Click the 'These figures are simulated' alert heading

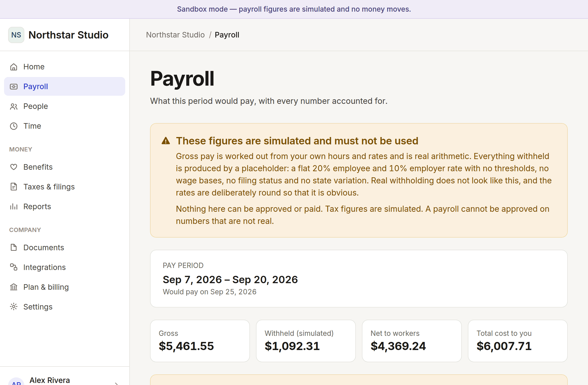297,141
